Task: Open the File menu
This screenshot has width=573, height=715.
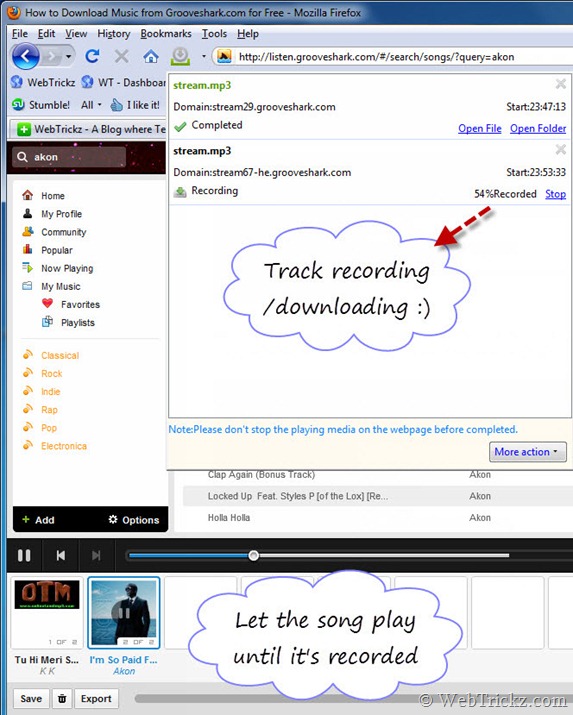Action: (x=20, y=34)
